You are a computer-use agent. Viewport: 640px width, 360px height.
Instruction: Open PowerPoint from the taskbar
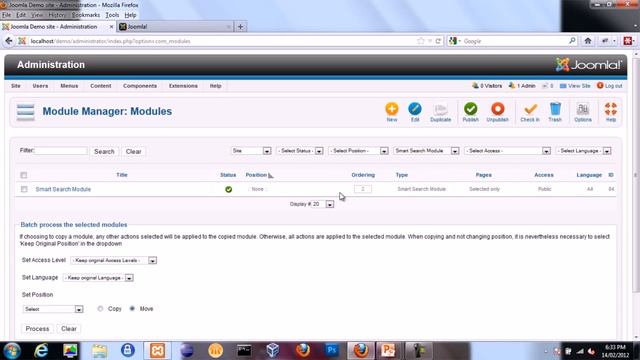coord(388,351)
